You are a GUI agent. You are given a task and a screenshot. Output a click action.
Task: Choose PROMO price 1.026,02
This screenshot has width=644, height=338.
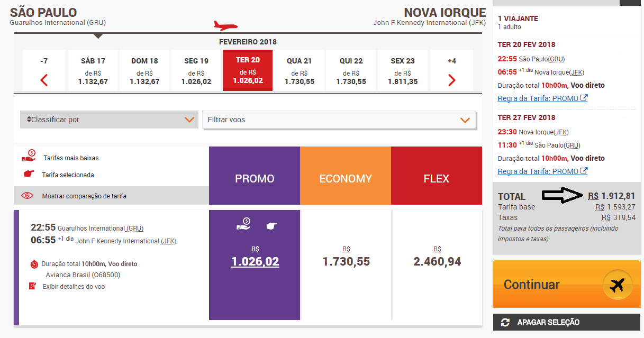(255, 261)
